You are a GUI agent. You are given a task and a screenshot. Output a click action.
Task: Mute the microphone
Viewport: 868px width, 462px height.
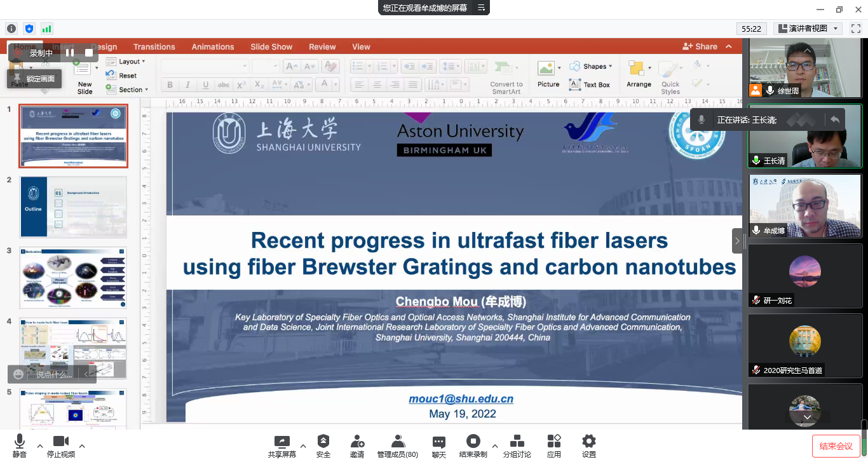20,445
